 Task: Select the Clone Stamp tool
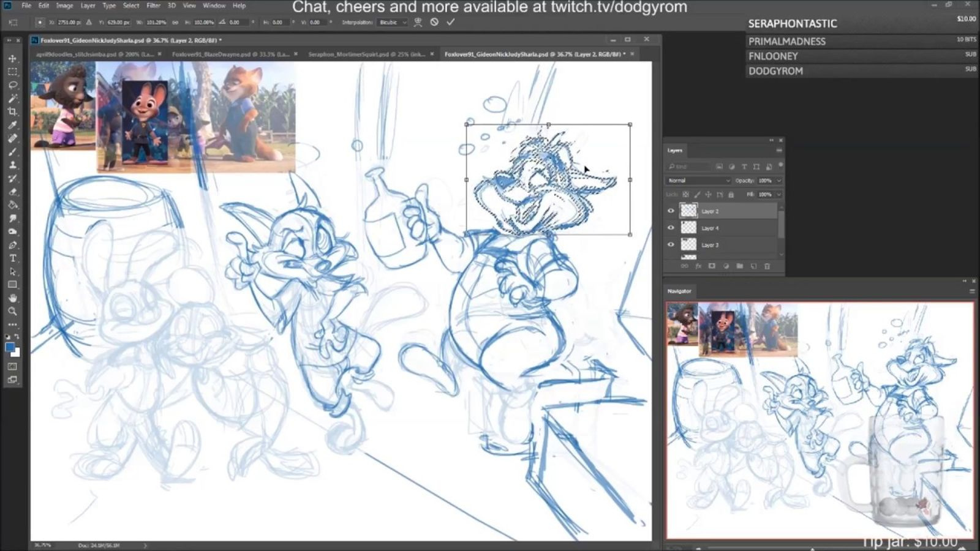[12, 165]
